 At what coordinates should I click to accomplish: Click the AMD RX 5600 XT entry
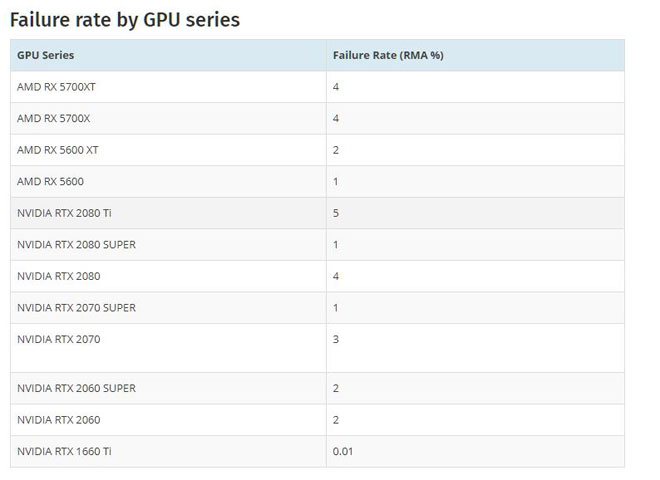[58, 150]
